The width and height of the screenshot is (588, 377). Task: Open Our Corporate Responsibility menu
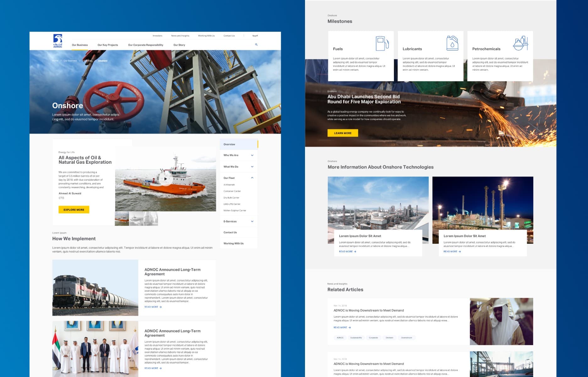(146, 45)
